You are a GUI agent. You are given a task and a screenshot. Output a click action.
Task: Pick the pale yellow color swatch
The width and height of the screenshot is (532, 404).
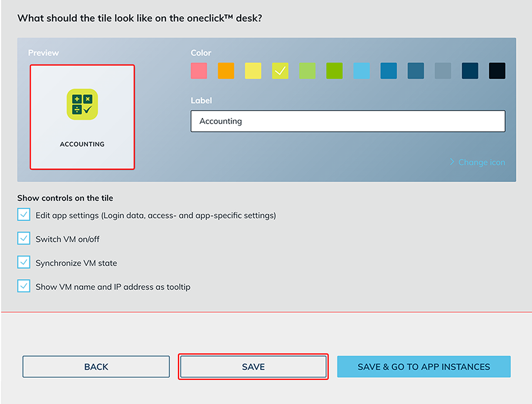tap(253, 71)
